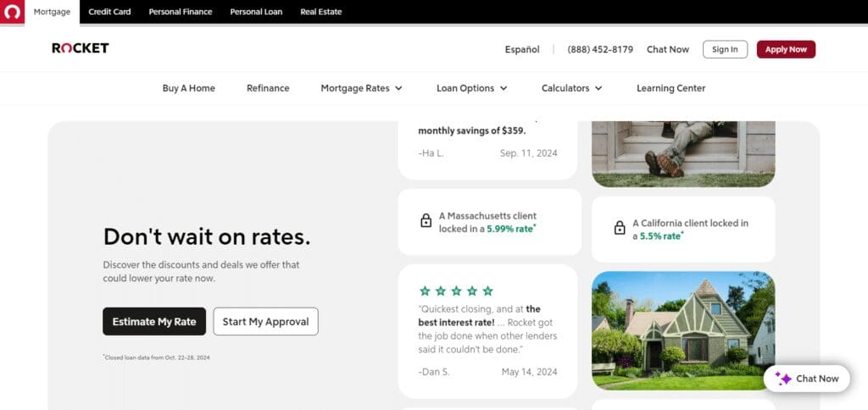Viewport: 868px width, 410px height.
Task: Open the Refinance page
Action: (x=268, y=88)
